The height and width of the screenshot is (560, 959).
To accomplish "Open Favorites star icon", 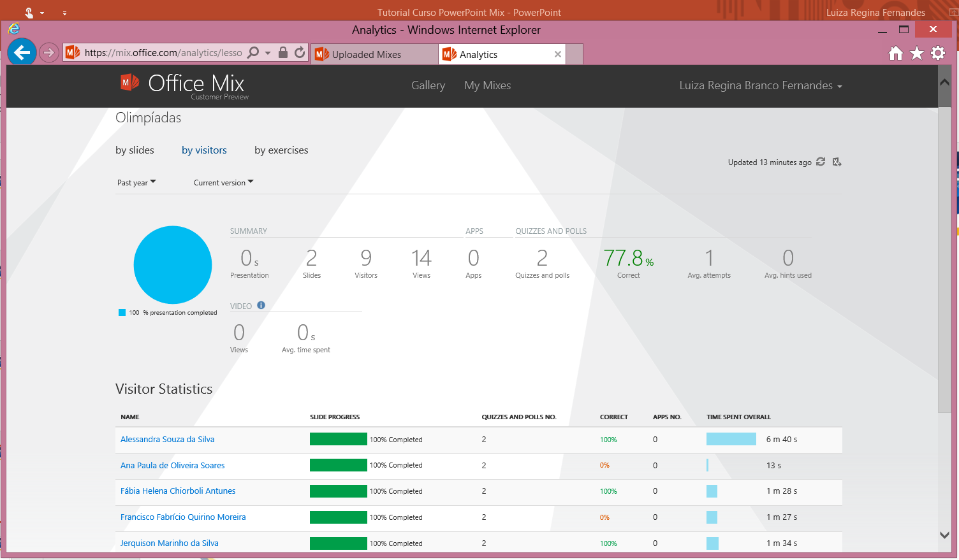I will tap(917, 54).
